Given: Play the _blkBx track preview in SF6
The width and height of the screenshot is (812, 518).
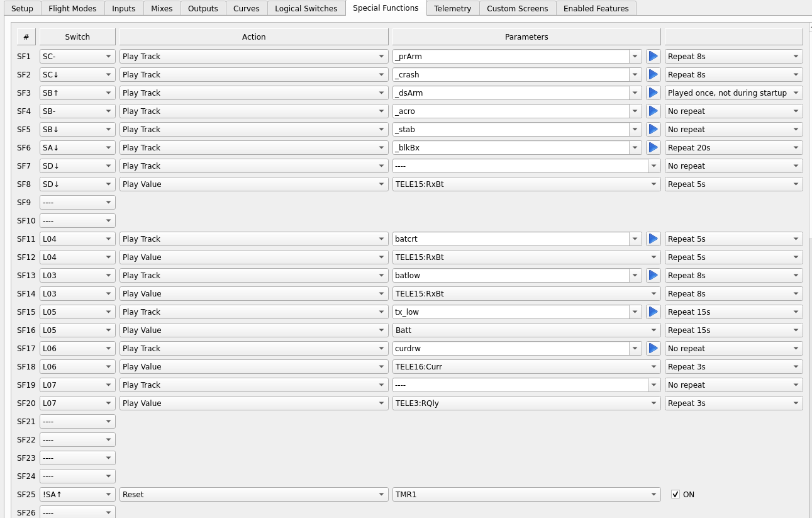Looking at the screenshot, I should (x=653, y=148).
